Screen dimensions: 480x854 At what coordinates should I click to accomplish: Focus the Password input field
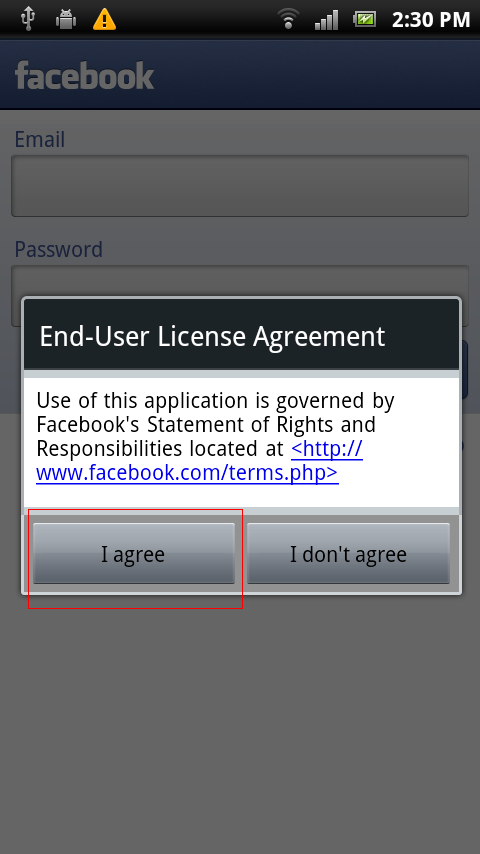[240, 281]
